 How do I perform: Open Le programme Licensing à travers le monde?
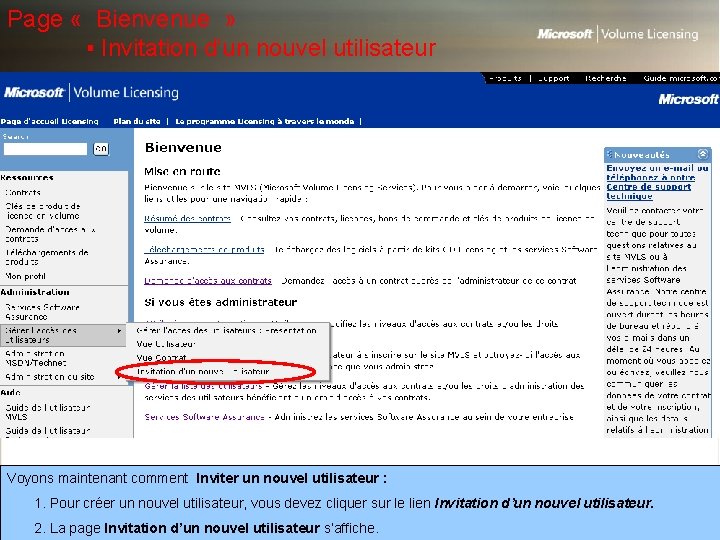click(x=264, y=121)
